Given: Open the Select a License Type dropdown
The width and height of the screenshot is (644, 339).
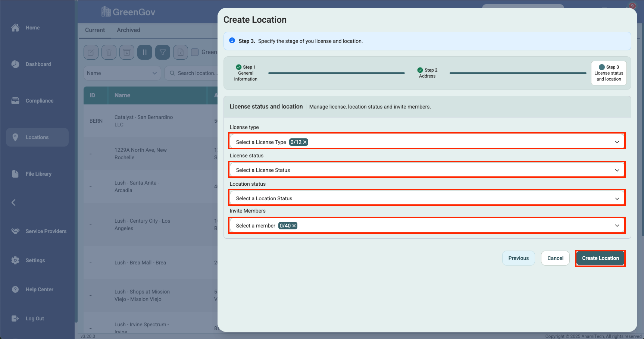Looking at the screenshot, I should click(x=426, y=142).
